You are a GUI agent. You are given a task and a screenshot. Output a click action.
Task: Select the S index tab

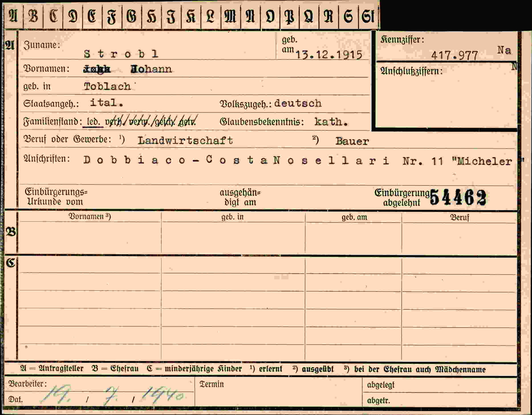348,16
